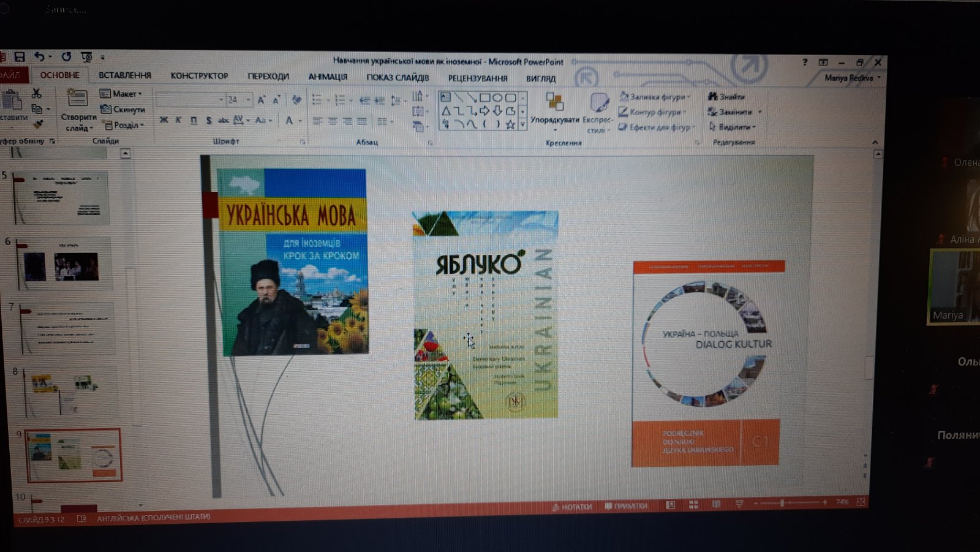Image resolution: width=980 pixels, height=552 pixels.
Task: Select the Rectangle shape in shapes gallery
Action: pos(484,97)
